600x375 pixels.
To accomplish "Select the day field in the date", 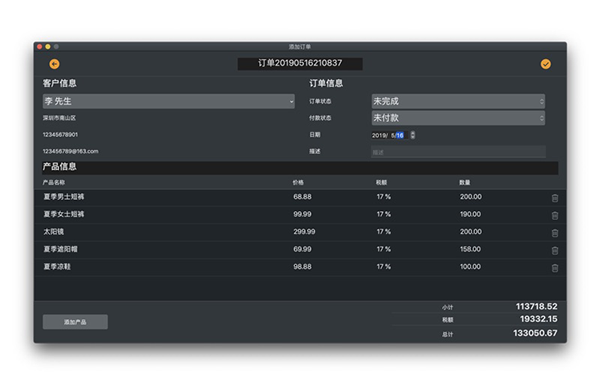I will [x=400, y=135].
